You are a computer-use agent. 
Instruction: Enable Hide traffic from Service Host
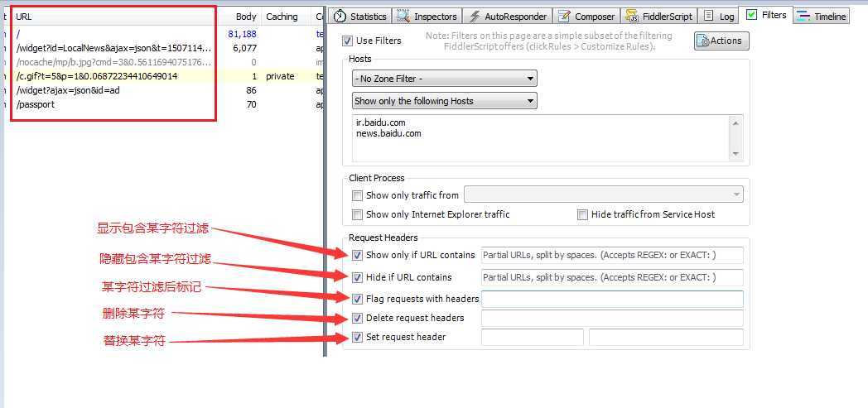[x=582, y=214]
